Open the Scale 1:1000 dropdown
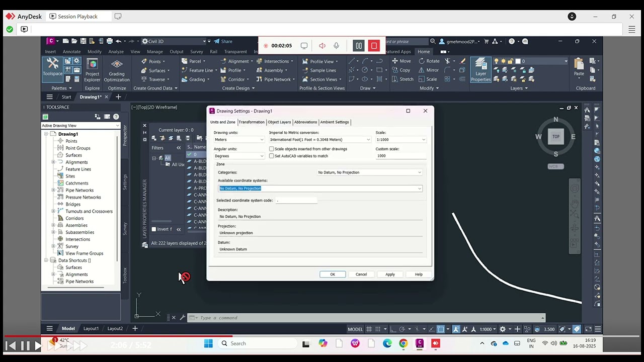The height and width of the screenshot is (362, 644). click(401, 139)
